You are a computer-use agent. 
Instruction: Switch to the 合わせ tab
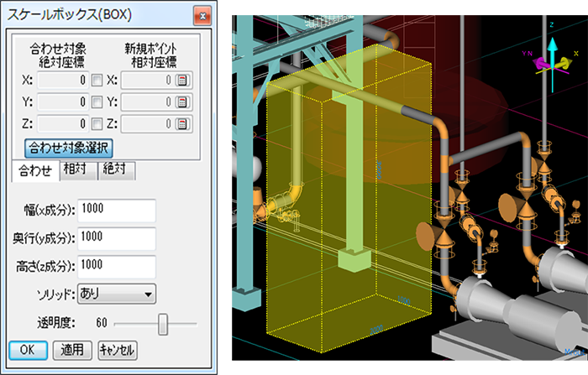click(x=34, y=170)
